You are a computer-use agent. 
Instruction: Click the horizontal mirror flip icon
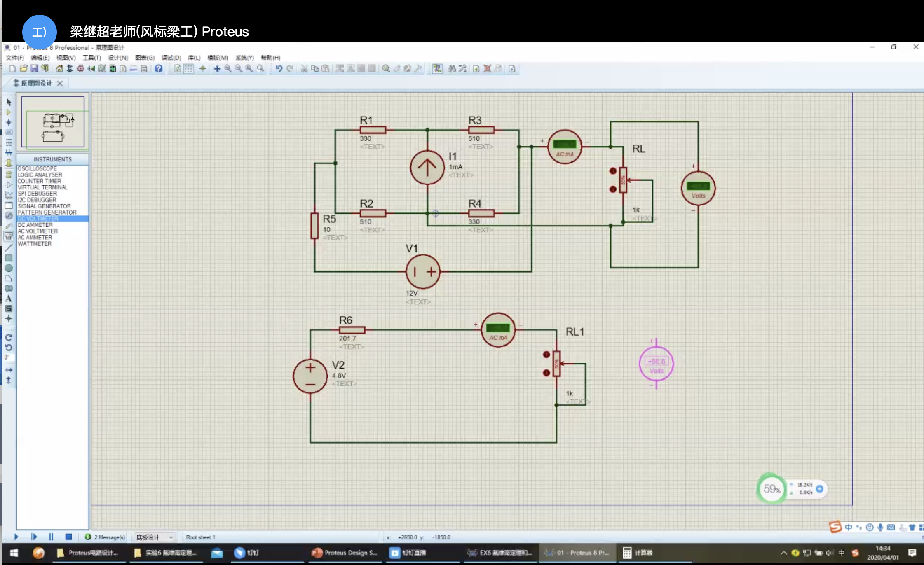[x=9, y=370]
